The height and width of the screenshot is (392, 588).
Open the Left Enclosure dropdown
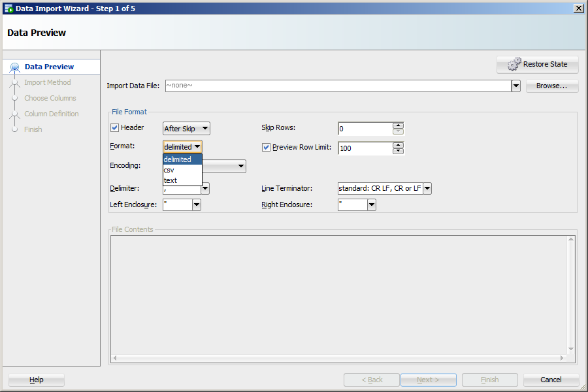(x=197, y=204)
